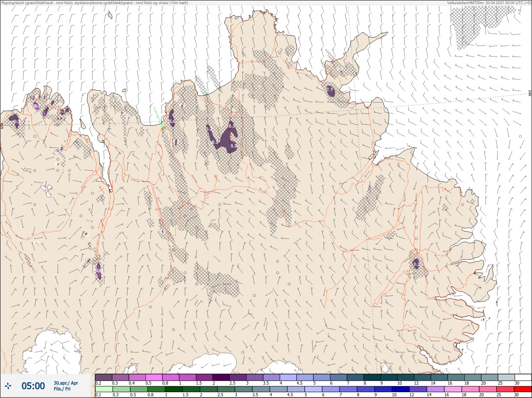Click the Veðurstofan logo beside the 05:00 time
This screenshot has height=398, width=532.
point(8,386)
